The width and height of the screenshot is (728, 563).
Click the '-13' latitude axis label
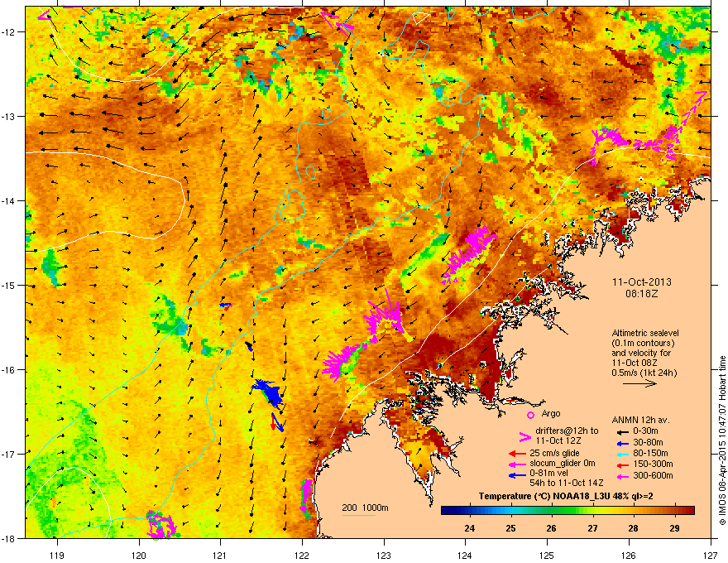[x=9, y=117]
